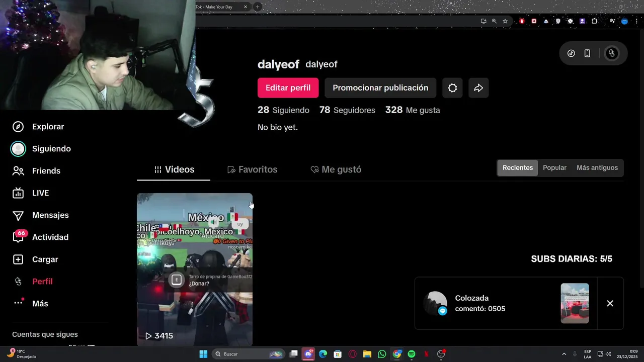Sort videos by Más antiguos
This screenshot has width=644, height=362.
[597, 168]
